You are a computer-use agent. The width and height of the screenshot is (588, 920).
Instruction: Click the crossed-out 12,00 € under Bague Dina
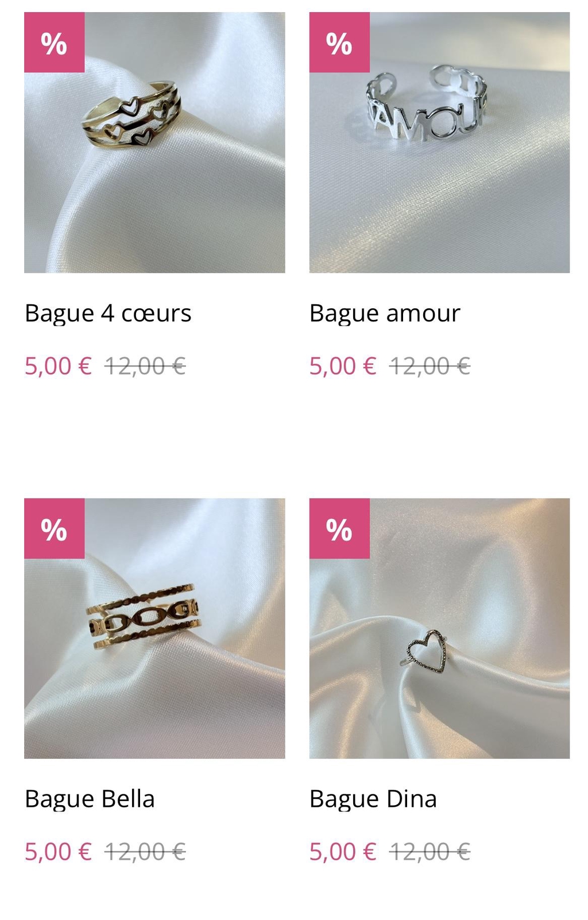tap(430, 852)
